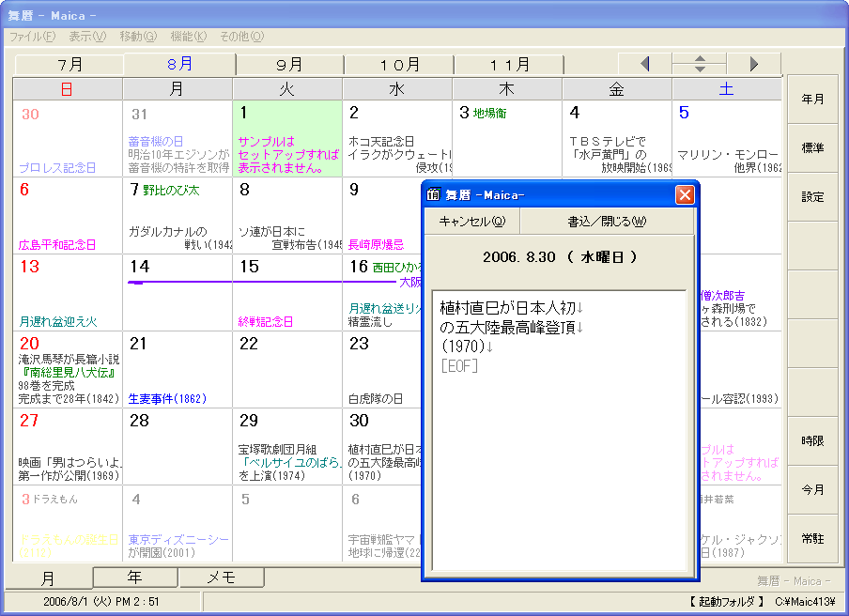The width and height of the screenshot is (849, 616).
Task: Click inside the memo text area
Action: point(560,430)
